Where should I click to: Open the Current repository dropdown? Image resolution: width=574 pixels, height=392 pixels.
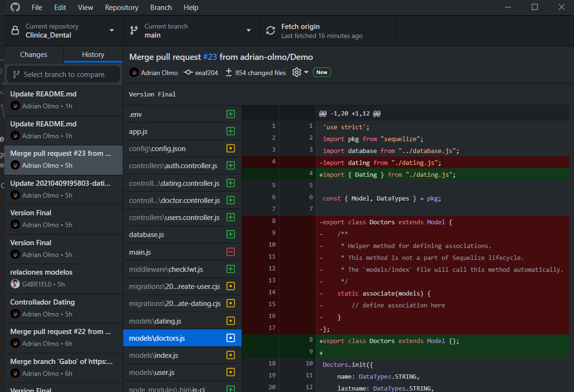tap(112, 30)
